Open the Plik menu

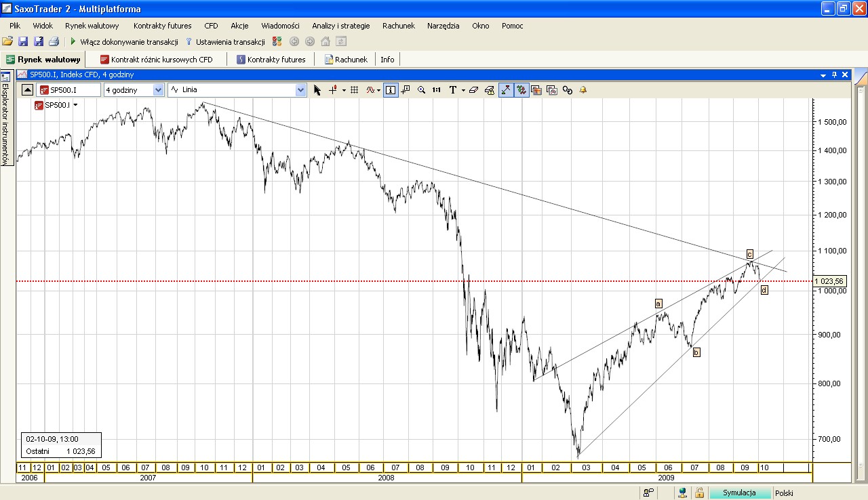pos(15,26)
